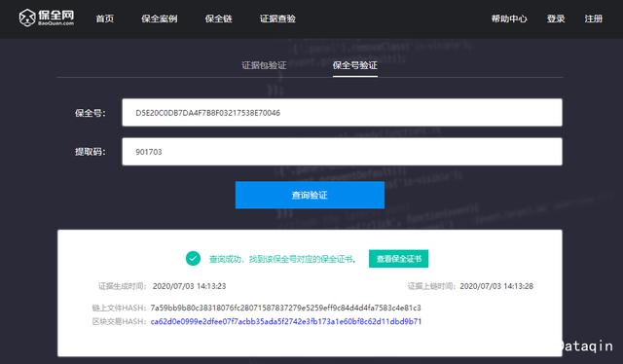Select the 保全号验证 tab
The width and height of the screenshot is (623, 364).
coord(354,65)
